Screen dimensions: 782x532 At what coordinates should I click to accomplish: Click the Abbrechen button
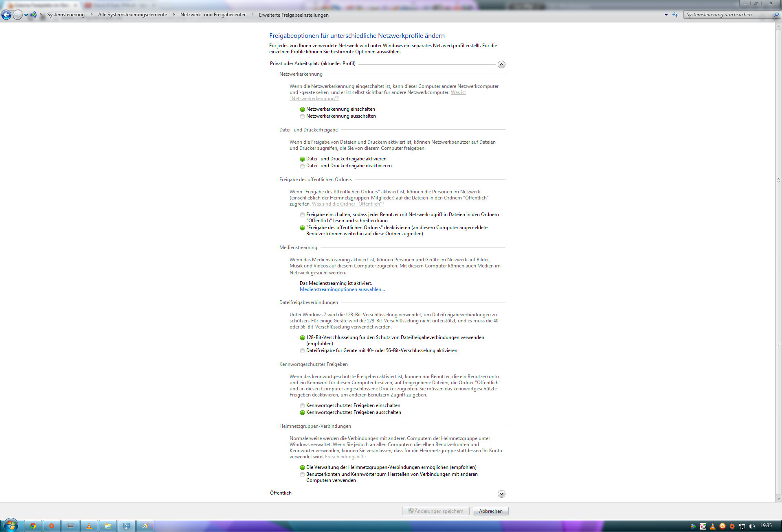(x=490, y=511)
